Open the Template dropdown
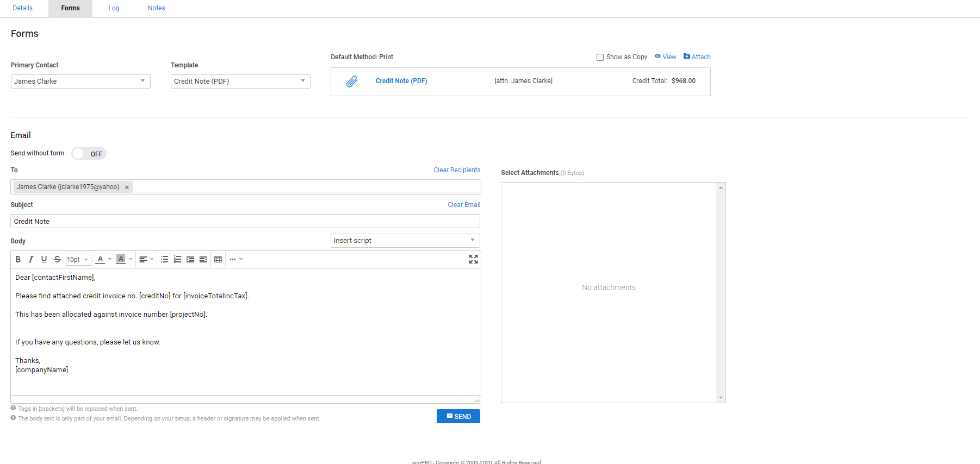 (240, 81)
